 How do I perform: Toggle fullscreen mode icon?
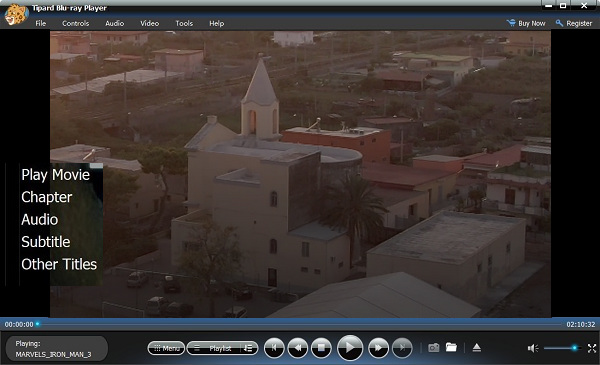coord(592,348)
